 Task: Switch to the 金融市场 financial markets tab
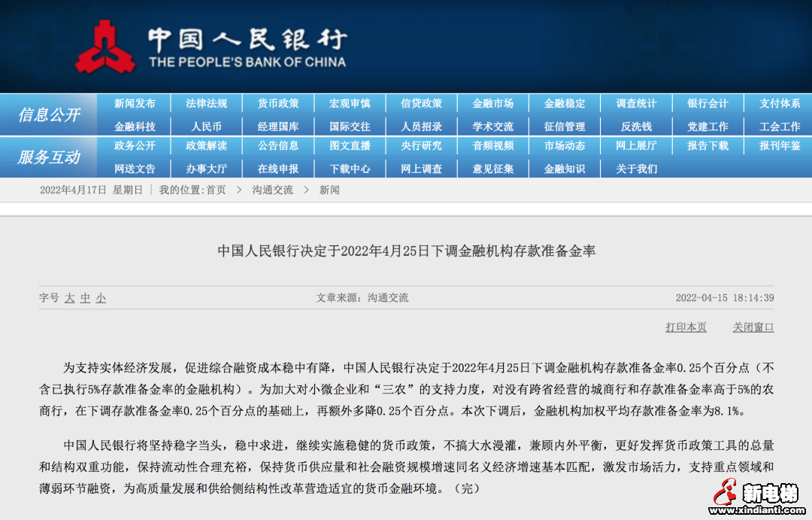tap(493, 103)
